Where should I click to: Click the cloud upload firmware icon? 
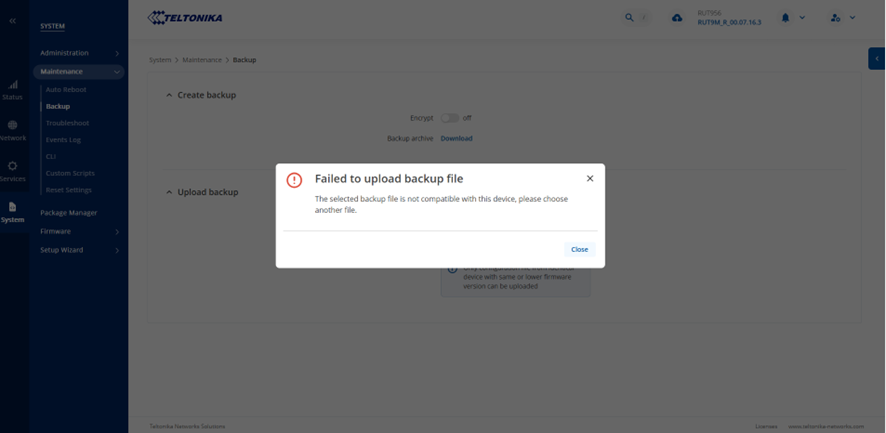pos(677,18)
